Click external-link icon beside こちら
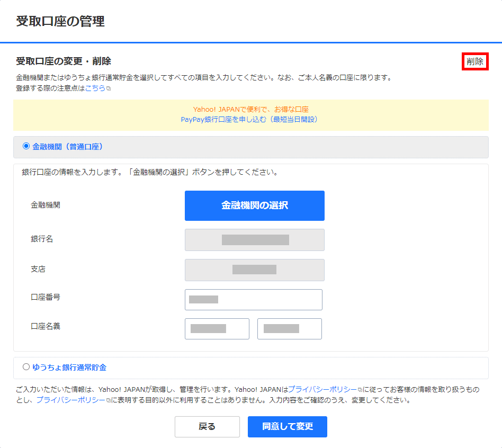This screenshot has width=502, height=448. point(109,89)
